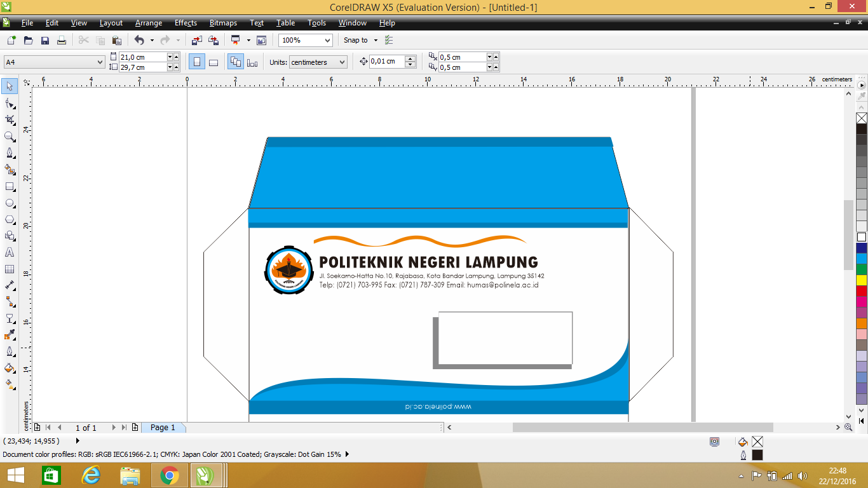
Task: Select the Color Eyedropper tool
Action: coord(10,335)
